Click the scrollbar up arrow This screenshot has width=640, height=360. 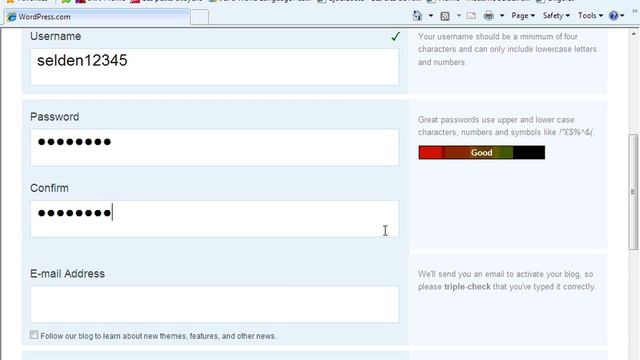click(633, 34)
